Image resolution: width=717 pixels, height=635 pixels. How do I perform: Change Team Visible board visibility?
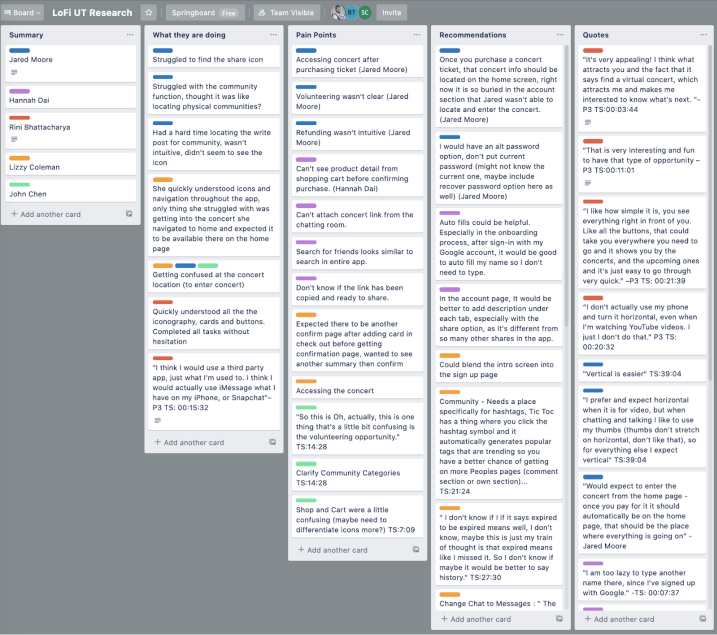(287, 13)
